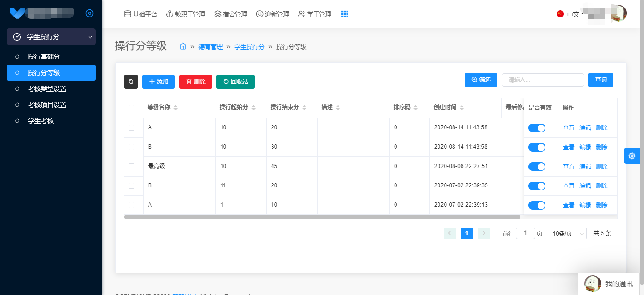Open 学工管理 top menu
This screenshot has width=644, height=295.
[315, 14]
